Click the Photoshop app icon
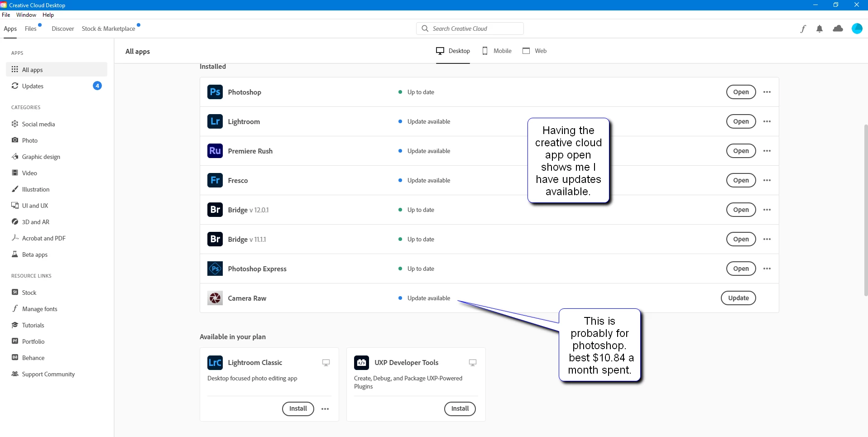Viewport: 868px width, 437px height. click(x=215, y=92)
